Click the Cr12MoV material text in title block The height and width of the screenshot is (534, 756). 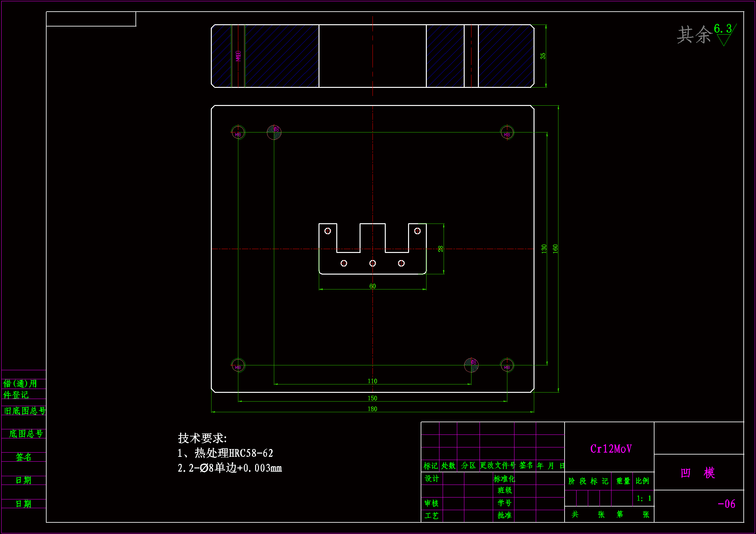click(x=610, y=449)
